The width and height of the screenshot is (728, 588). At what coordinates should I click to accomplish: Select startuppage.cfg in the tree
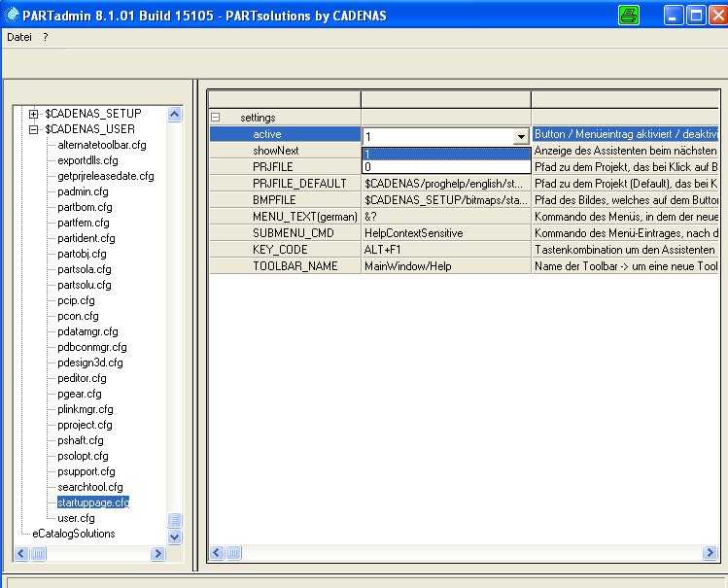coord(93,502)
